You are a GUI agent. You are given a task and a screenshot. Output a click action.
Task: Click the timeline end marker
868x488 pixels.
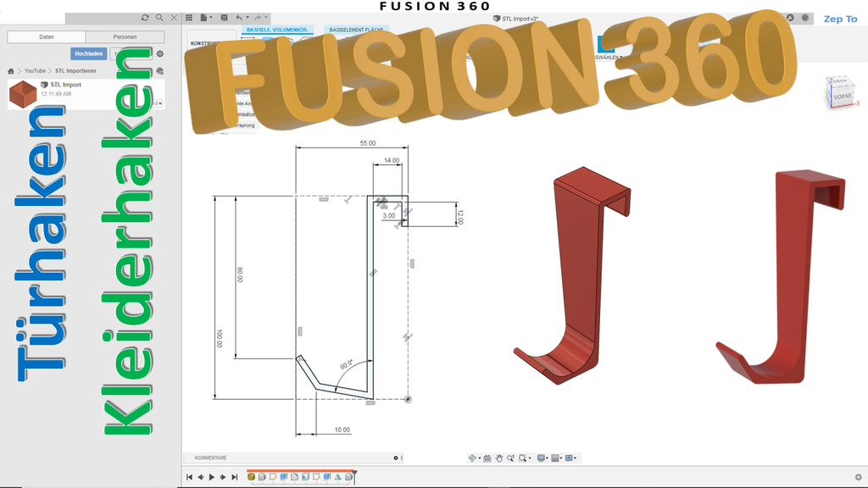click(354, 477)
